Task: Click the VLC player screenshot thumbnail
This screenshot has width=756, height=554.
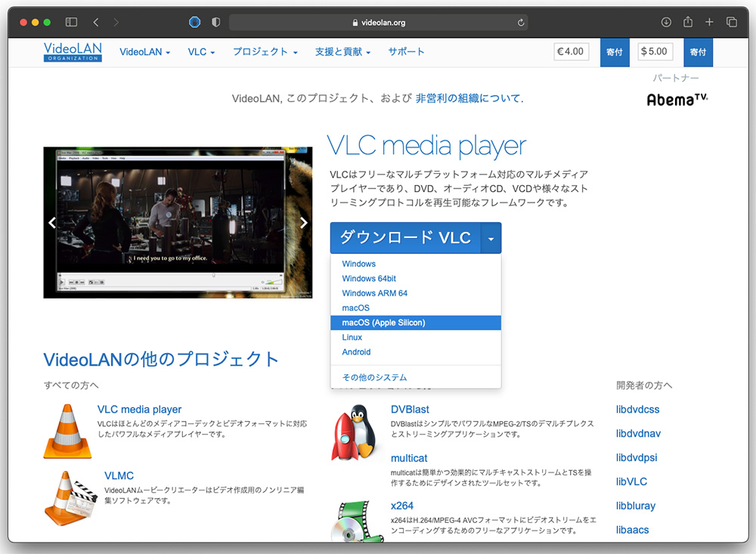Action: 178,223
